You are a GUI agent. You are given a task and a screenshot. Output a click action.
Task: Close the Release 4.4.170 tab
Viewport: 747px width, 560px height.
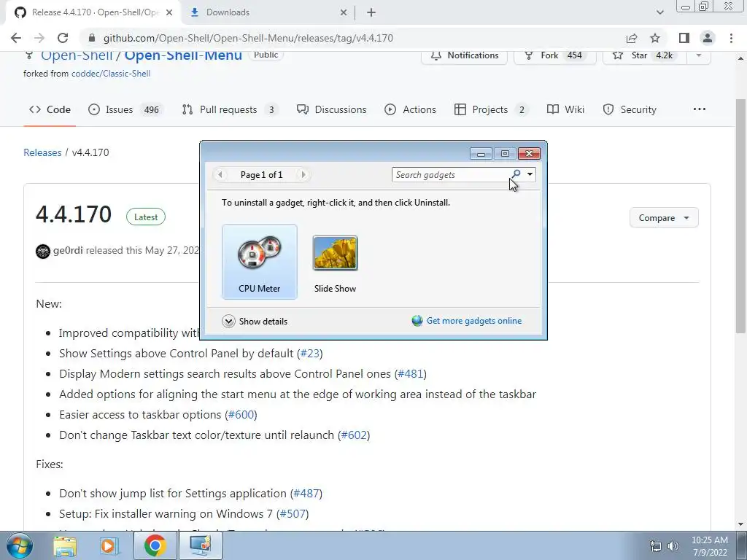point(169,13)
